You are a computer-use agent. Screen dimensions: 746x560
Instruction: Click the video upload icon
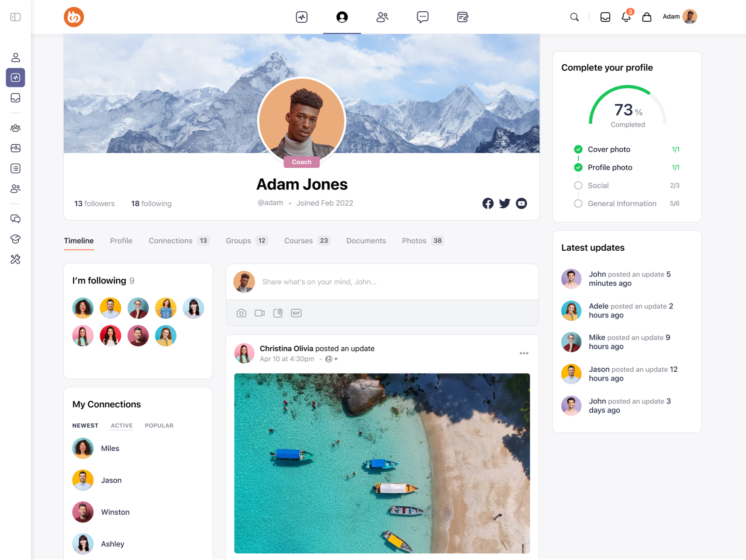coord(259,313)
